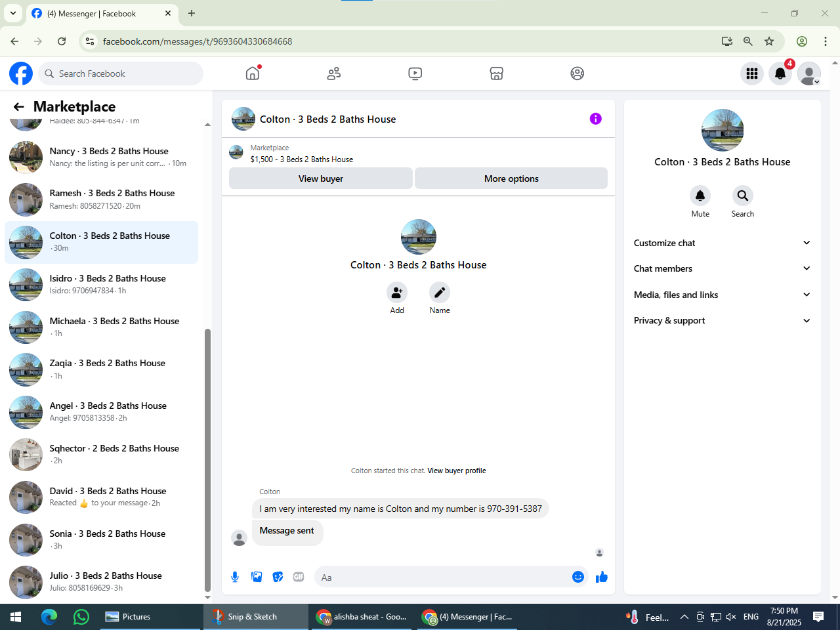Open Zaqia's chat conversation

coord(101,369)
